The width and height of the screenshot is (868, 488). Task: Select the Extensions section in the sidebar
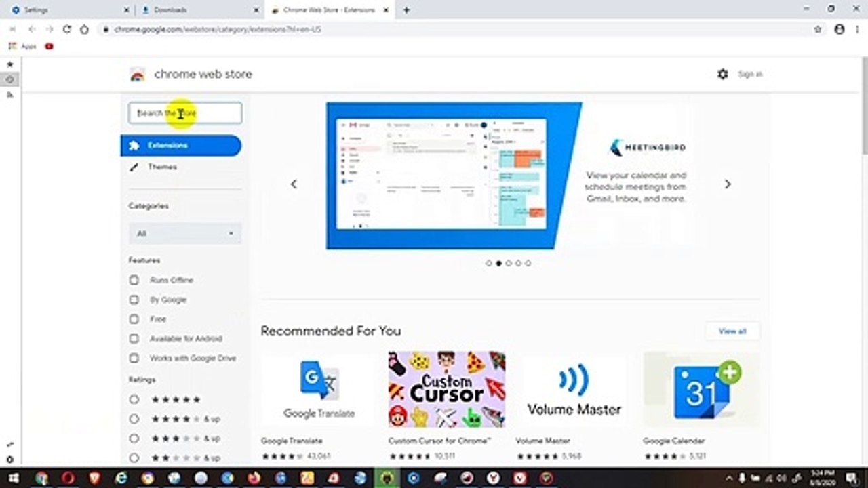tap(181, 145)
